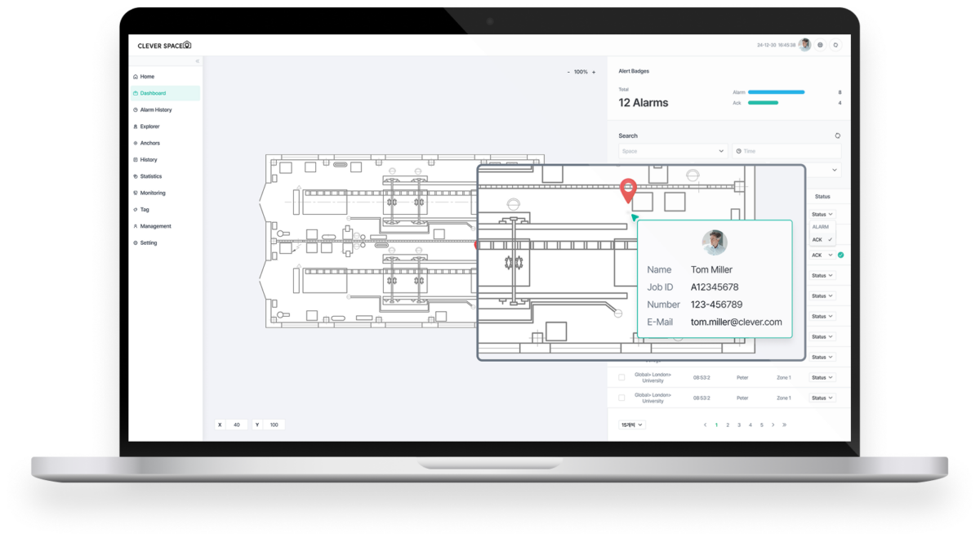Collapse the sidebar with the double-chevron icon
Viewport: 980px width, 538px height.
point(197,61)
